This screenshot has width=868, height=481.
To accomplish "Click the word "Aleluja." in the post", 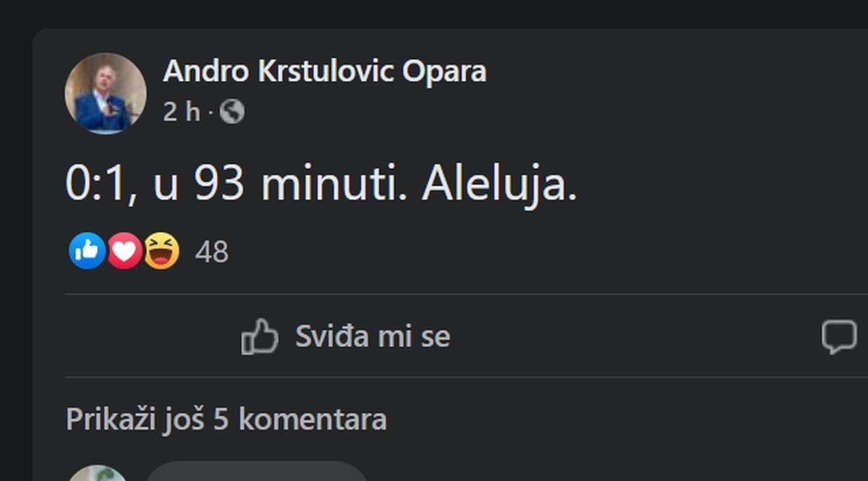I will pyautogui.click(x=499, y=184).
